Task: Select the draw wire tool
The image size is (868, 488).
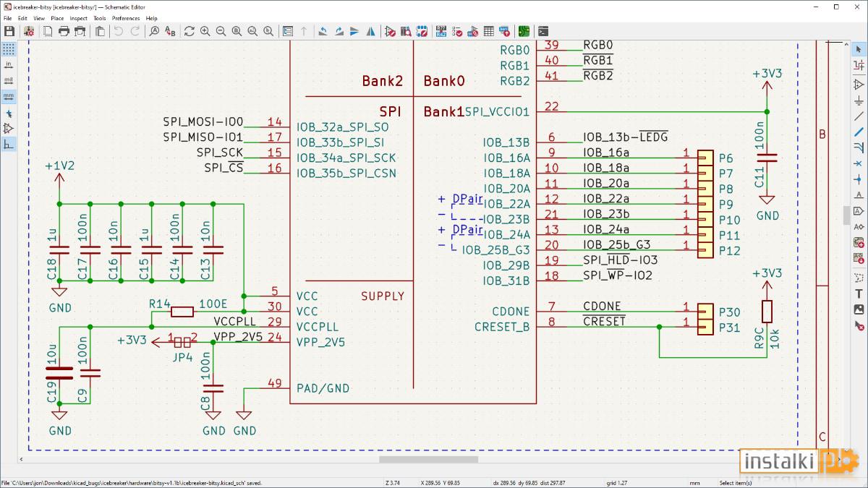Action: (x=859, y=116)
